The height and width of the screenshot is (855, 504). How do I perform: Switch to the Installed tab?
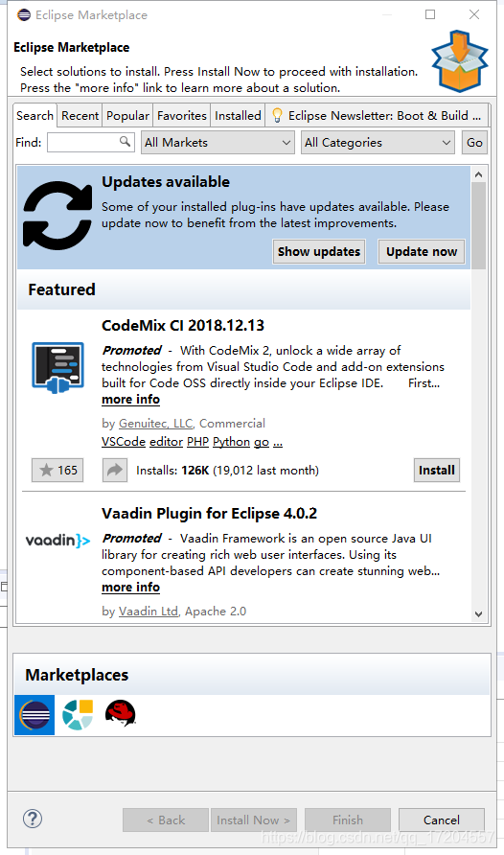[238, 116]
